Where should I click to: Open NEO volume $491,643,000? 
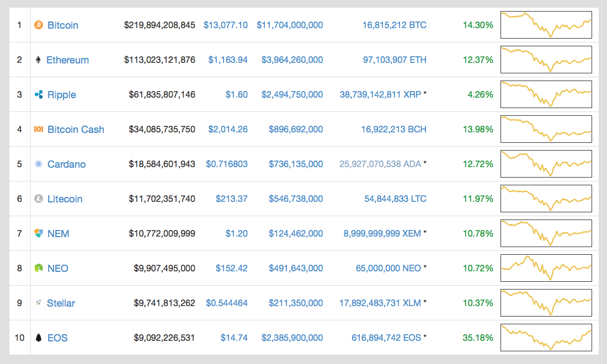[296, 268]
